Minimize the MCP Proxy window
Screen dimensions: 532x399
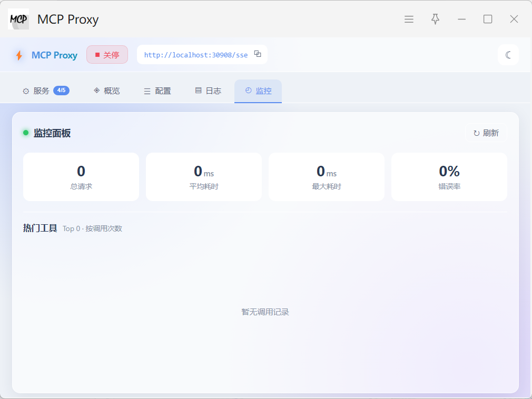click(462, 19)
